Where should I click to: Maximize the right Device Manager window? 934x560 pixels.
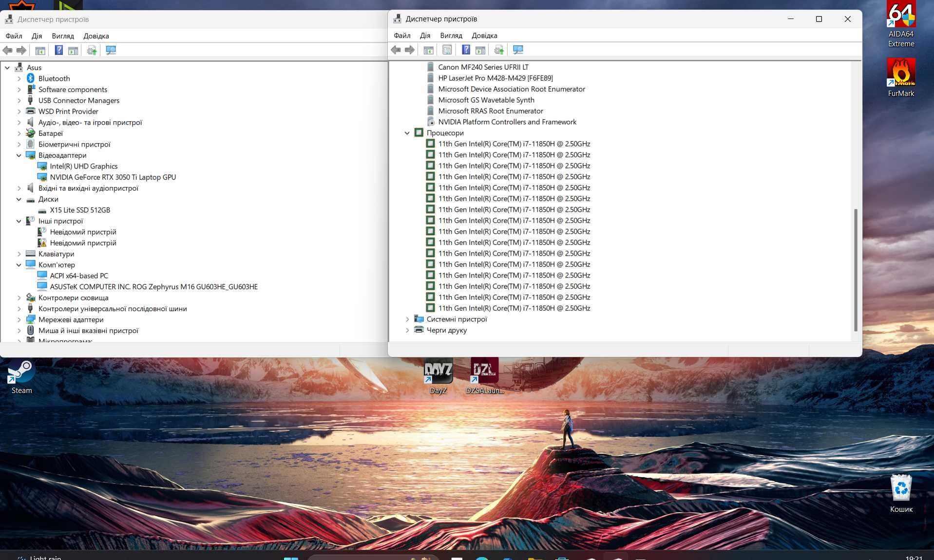819,19
